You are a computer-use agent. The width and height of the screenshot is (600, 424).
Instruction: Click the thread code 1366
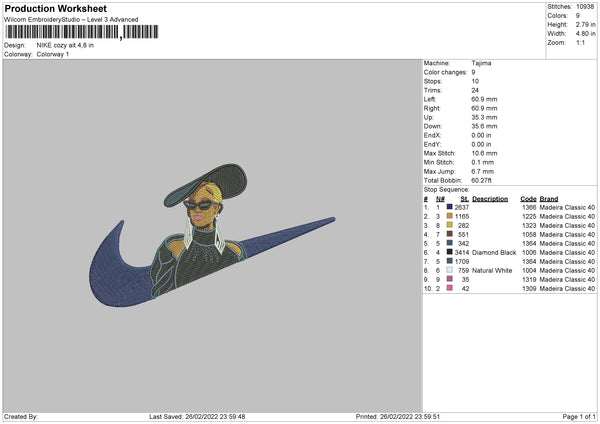[529, 207]
